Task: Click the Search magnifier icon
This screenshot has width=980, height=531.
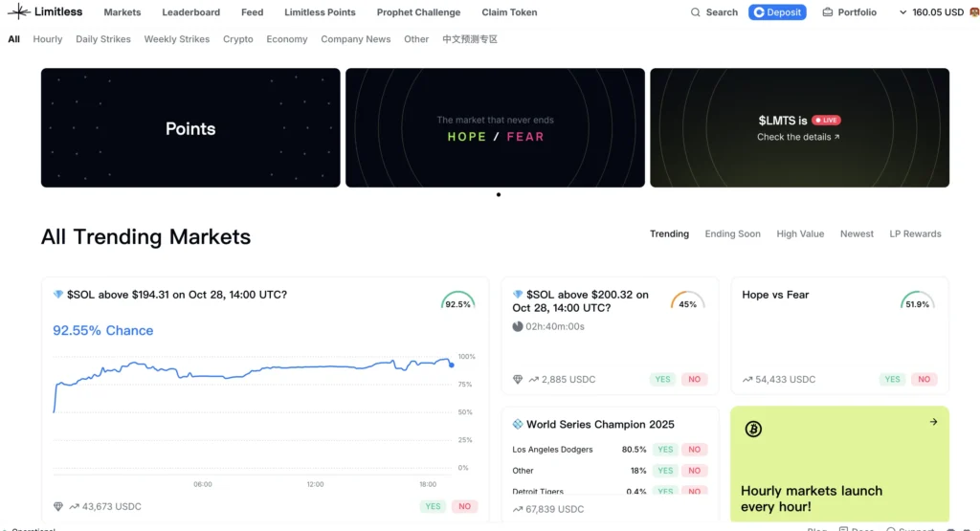Action: [696, 12]
